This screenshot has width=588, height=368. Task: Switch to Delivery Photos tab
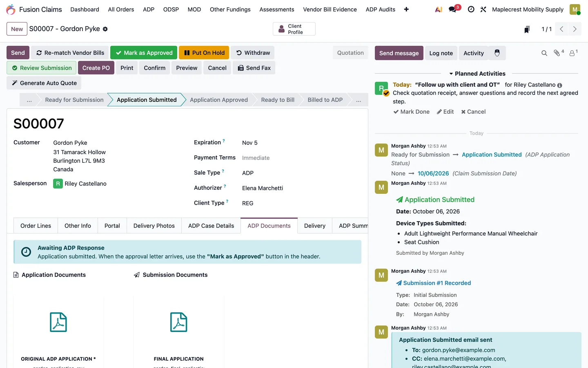[x=154, y=226]
